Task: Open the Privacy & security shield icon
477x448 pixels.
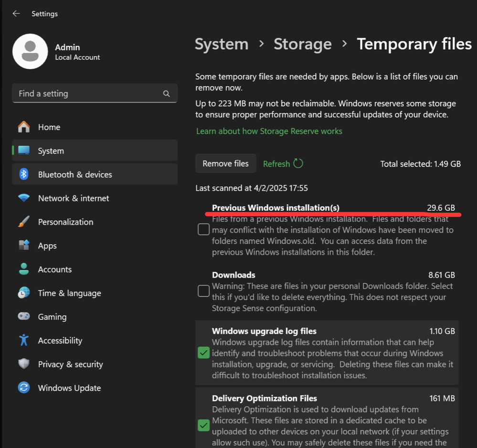Action: point(24,364)
